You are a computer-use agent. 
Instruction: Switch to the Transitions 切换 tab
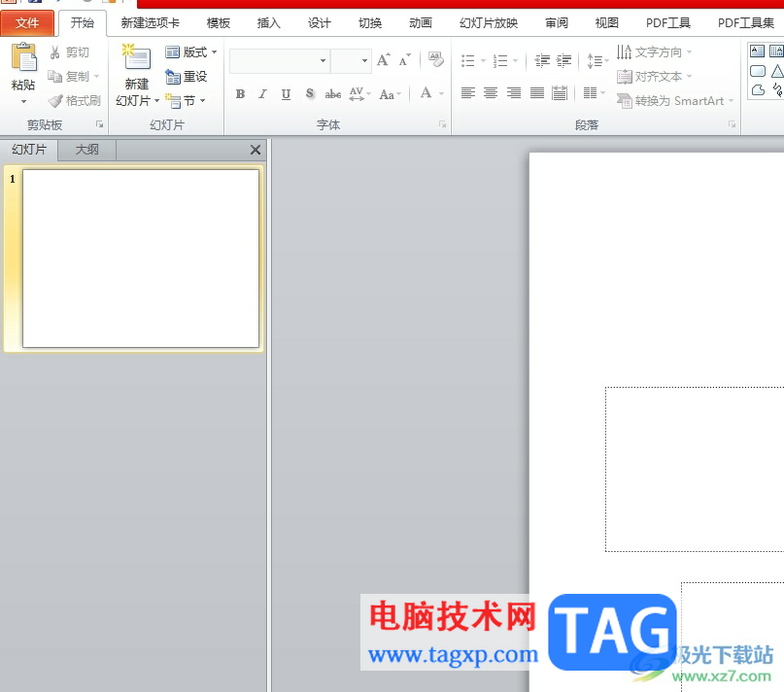pos(370,23)
